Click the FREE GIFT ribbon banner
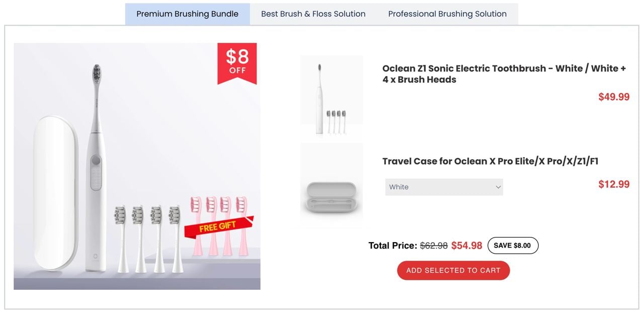Image resolution: width=644 pixels, height=314 pixels. coord(218,226)
